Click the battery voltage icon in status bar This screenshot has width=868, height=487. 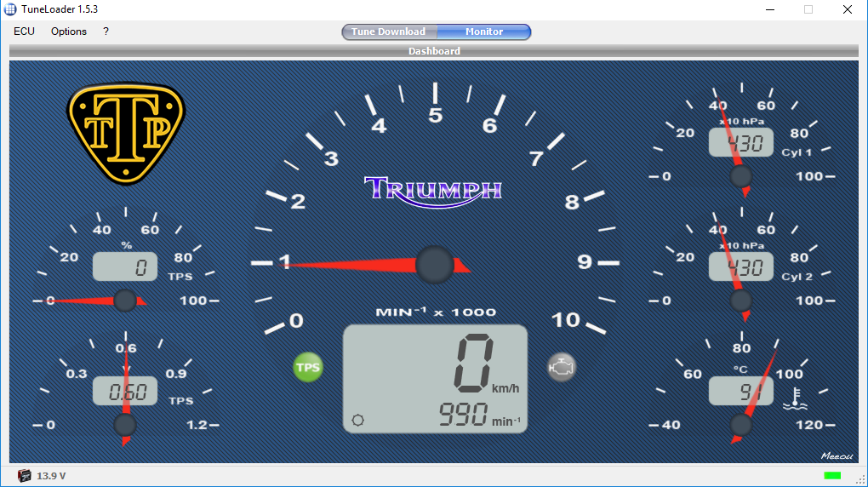pyautogui.click(x=24, y=476)
